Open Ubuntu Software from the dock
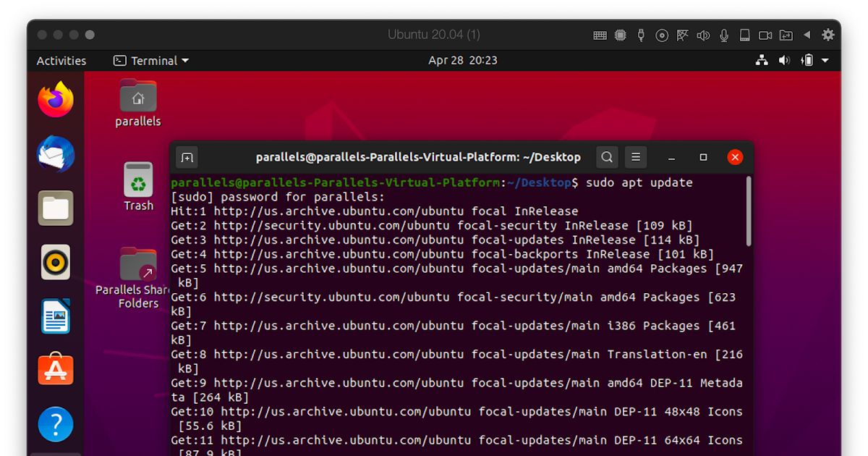Image resolution: width=868 pixels, height=456 pixels. coord(56,370)
